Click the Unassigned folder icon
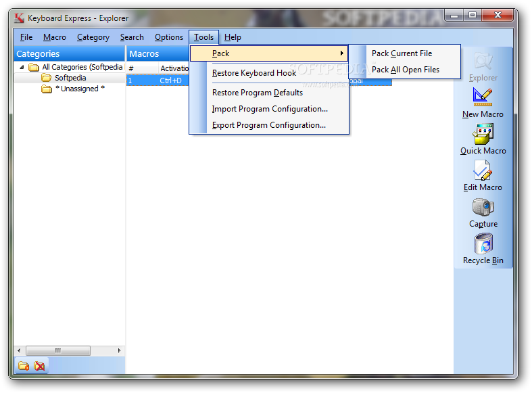532x393 pixels. click(46, 89)
